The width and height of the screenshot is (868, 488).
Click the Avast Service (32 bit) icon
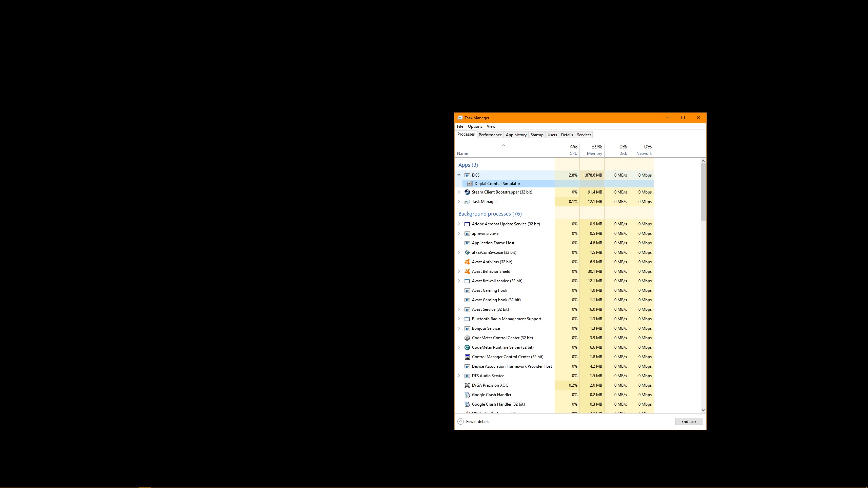[467, 309]
